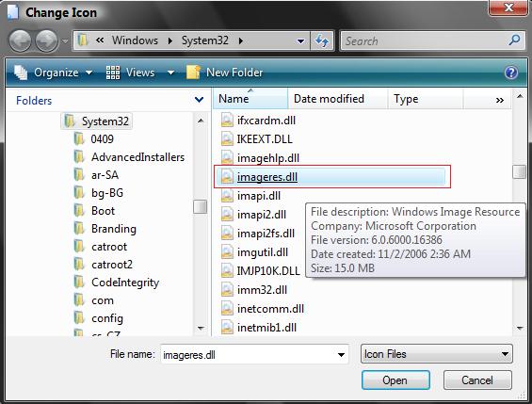Click the Open button

pyautogui.click(x=395, y=380)
